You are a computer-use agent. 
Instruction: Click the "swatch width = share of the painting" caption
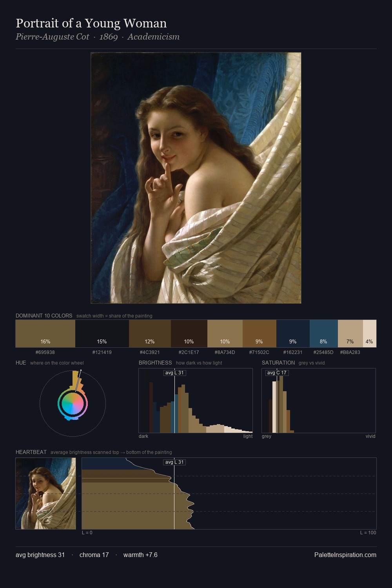pos(114,316)
